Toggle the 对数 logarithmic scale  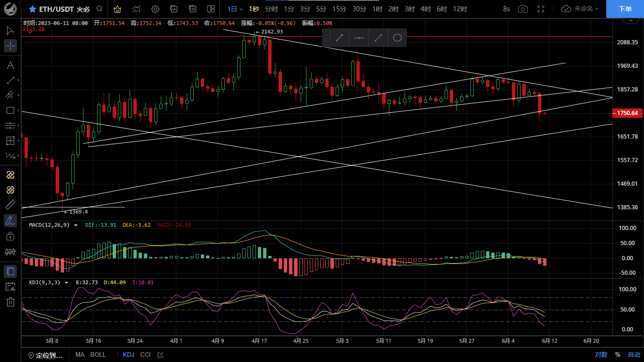601,355
